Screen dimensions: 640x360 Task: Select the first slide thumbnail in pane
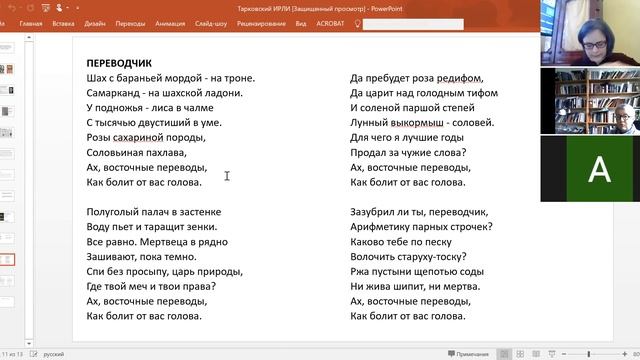[x=6, y=48]
